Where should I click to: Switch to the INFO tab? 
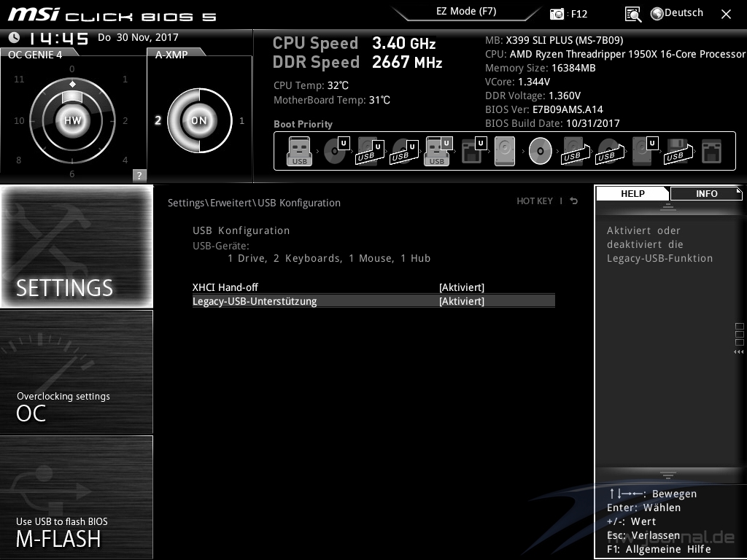(705, 194)
